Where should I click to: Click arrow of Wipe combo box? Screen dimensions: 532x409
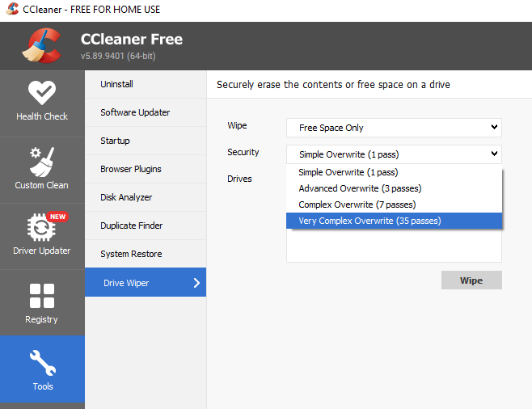(494, 127)
